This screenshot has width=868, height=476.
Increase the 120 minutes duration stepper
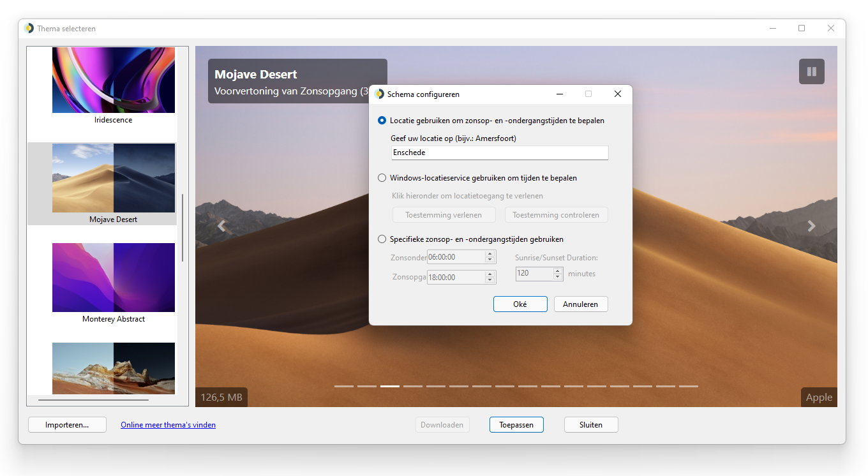558,270
